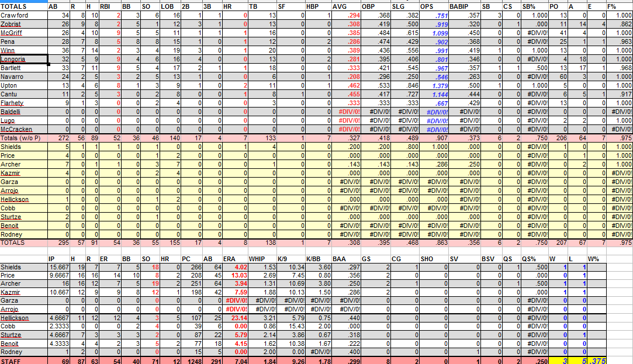This screenshot has height=364, width=633.
Task: Select Winn's AVG value .389
Action: point(347,50)
